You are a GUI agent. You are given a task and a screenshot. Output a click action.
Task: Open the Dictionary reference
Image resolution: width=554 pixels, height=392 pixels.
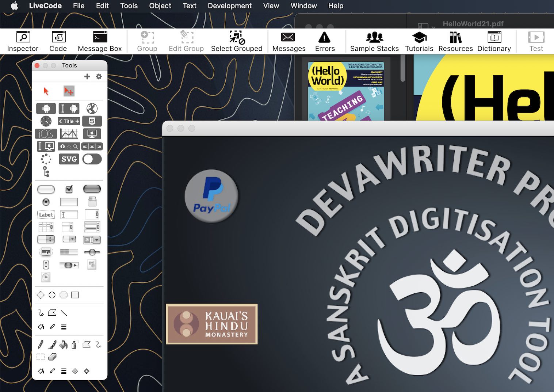[x=494, y=41]
